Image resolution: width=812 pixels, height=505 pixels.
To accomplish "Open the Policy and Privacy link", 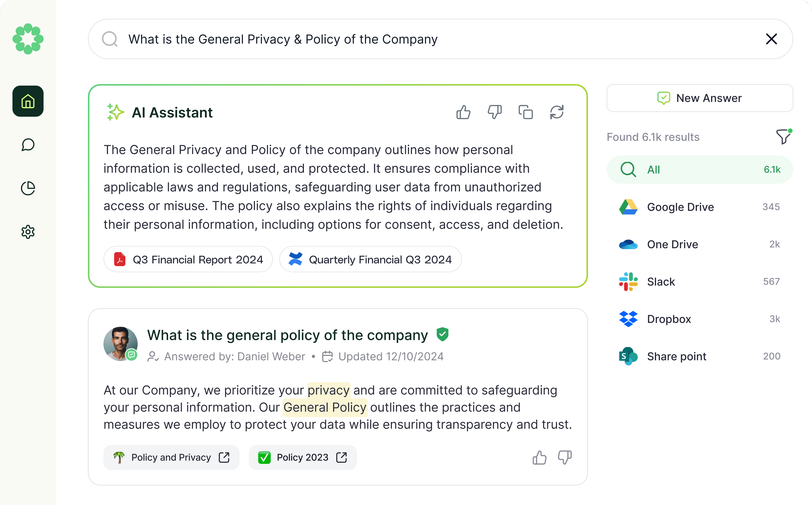I will click(171, 457).
